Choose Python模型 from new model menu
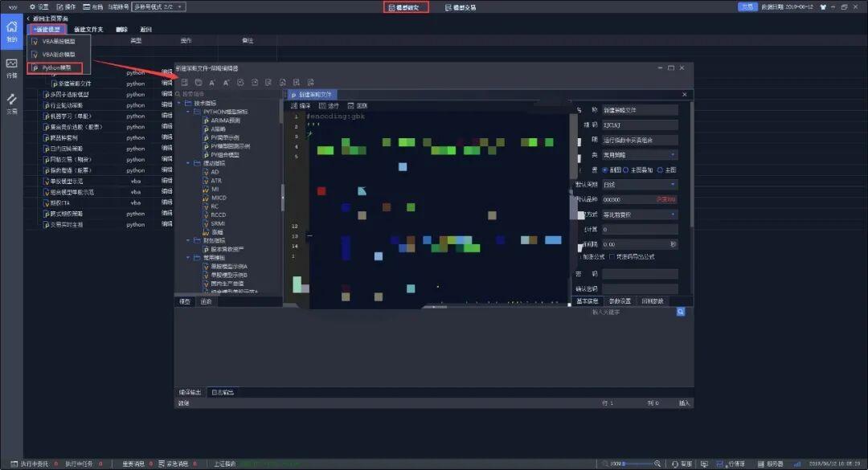The height and width of the screenshot is (470, 868). click(x=55, y=67)
